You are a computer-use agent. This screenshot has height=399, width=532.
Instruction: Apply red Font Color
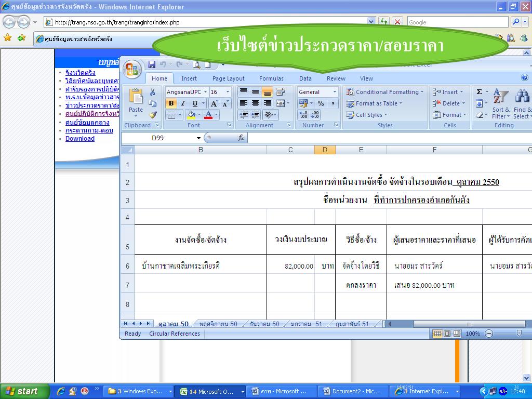(208, 115)
